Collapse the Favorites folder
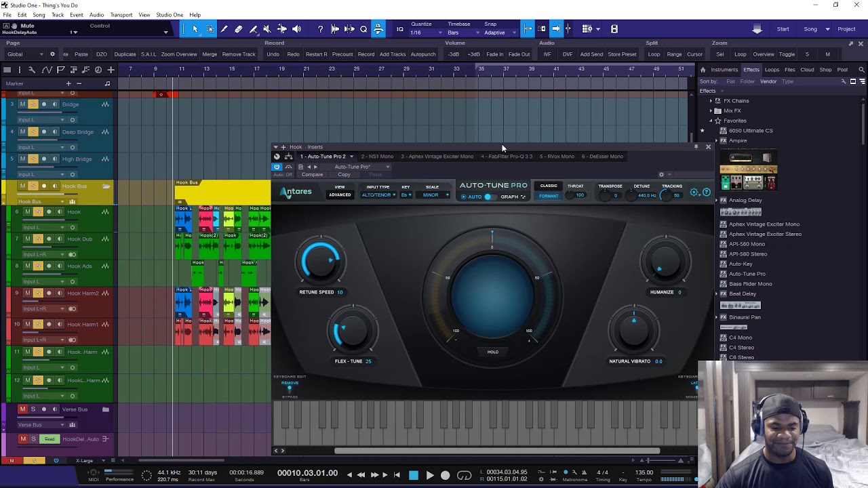The width and height of the screenshot is (868, 488). click(711, 121)
